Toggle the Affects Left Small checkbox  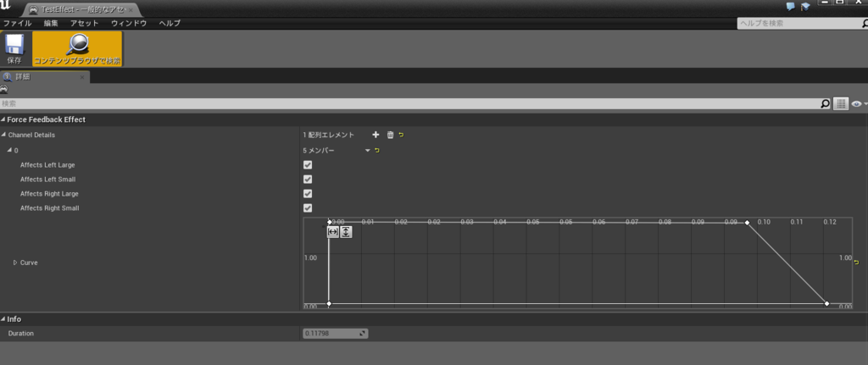pyautogui.click(x=308, y=180)
